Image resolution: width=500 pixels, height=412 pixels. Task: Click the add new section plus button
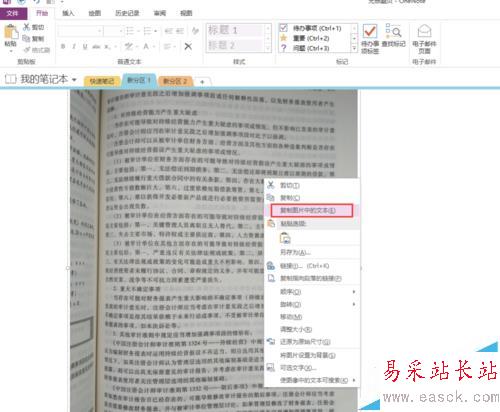point(202,82)
